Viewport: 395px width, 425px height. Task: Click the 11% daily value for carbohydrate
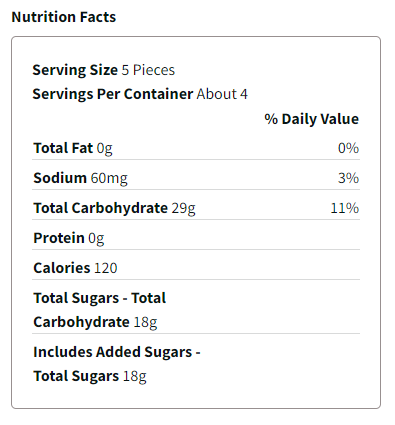coord(345,208)
